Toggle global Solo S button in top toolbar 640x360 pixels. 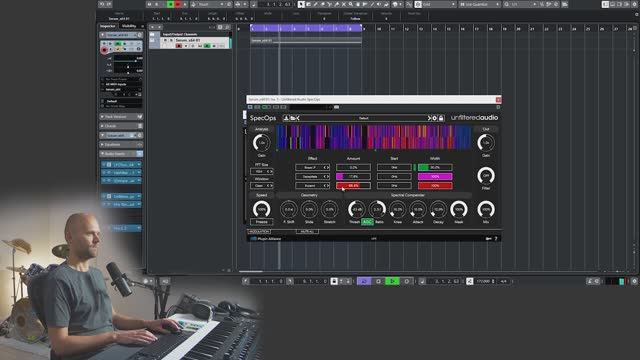click(156, 4)
